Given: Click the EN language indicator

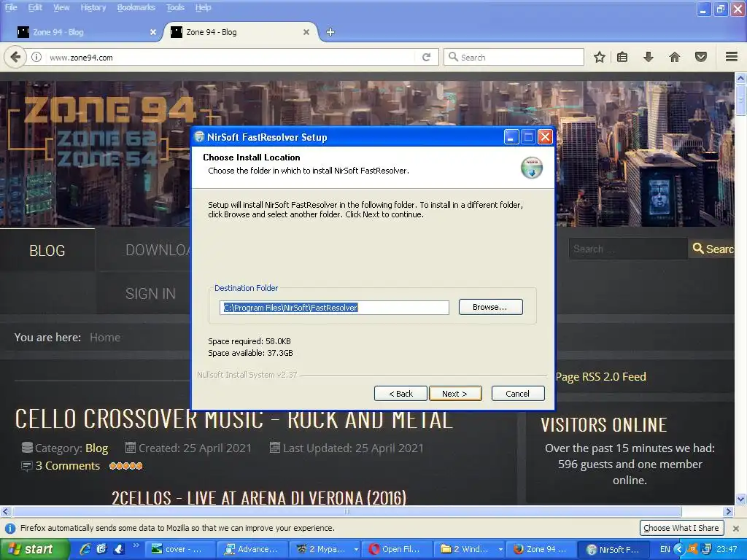Looking at the screenshot, I should pyautogui.click(x=665, y=549).
